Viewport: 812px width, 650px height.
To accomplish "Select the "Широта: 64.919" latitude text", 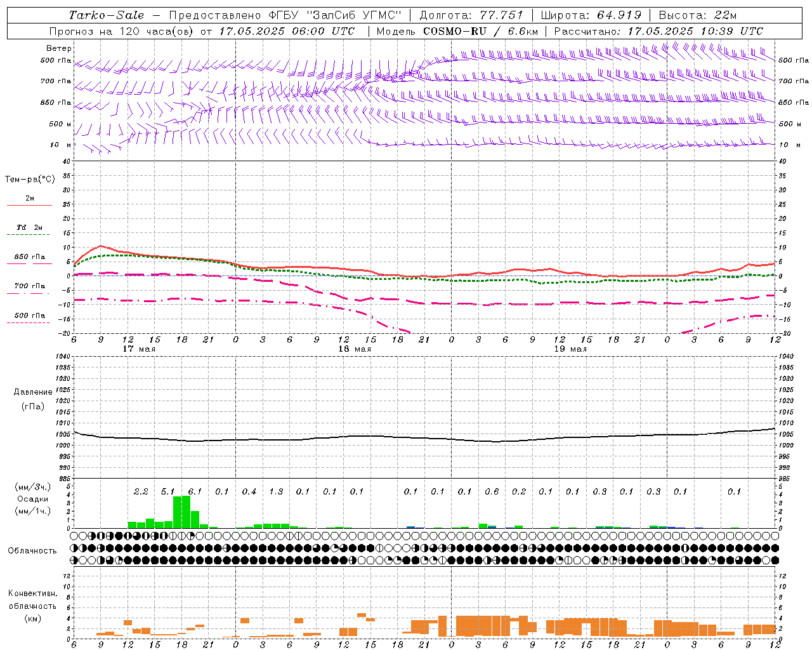I will [x=591, y=15].
